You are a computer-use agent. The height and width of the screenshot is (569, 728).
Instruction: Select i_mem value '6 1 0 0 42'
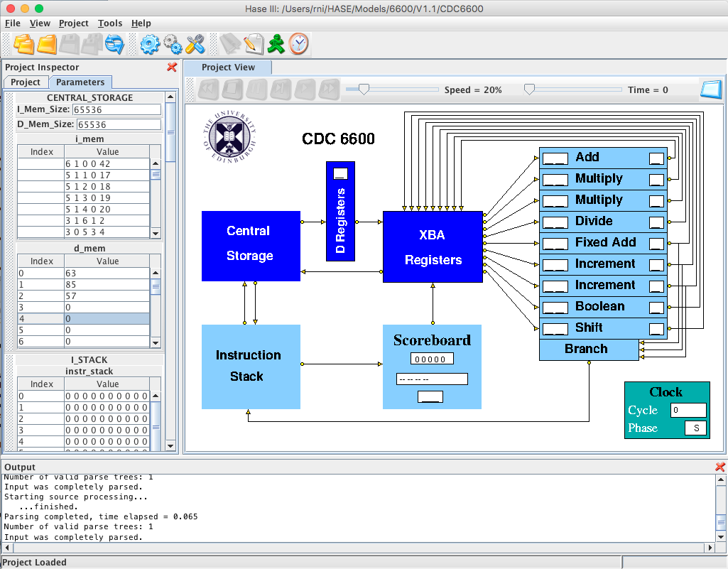coord(107,163)
